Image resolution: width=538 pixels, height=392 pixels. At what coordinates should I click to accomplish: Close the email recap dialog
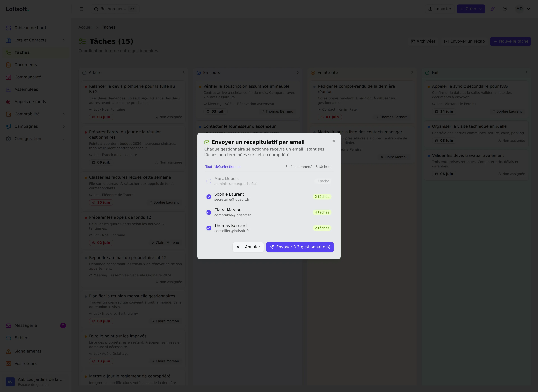(334, 141)
